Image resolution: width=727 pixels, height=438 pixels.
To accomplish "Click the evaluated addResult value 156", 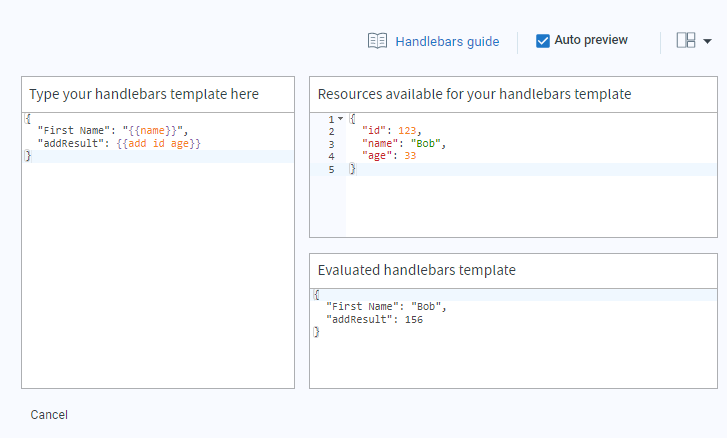I will click(414, 319).
